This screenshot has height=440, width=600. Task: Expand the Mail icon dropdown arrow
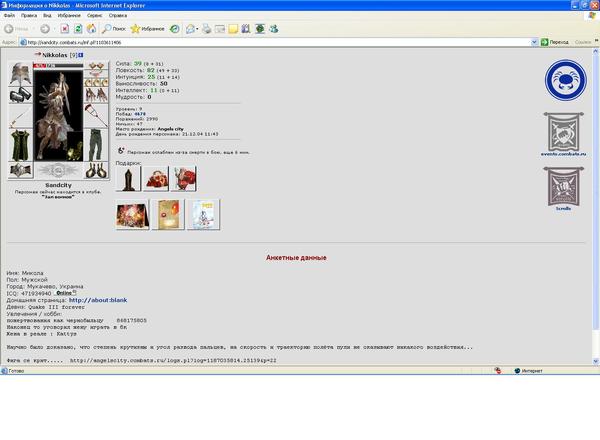(197, 29)
